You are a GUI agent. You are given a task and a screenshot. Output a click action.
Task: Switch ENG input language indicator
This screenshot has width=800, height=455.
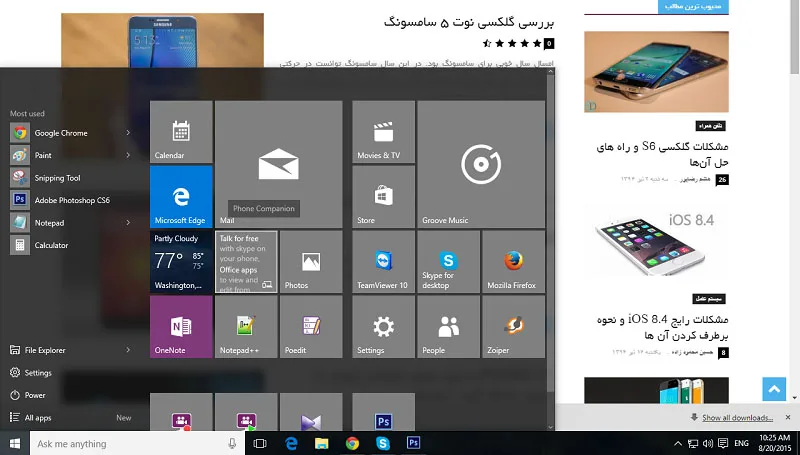(x=741, y=443)
